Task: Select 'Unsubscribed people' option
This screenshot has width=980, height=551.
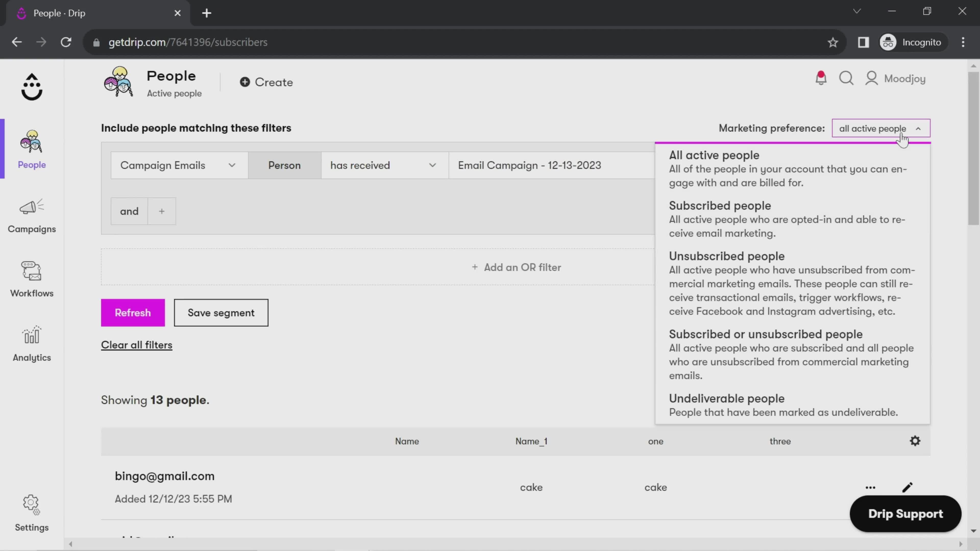Action: [792, 283]
